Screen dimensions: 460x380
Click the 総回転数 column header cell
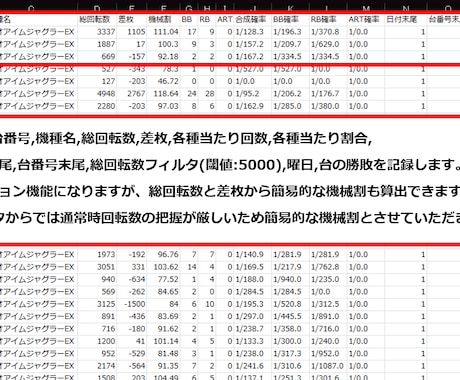click(97, 19)
